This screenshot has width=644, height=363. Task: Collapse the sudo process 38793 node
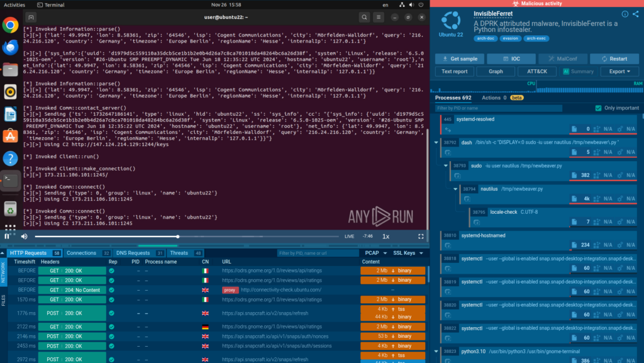click(446, 165)
